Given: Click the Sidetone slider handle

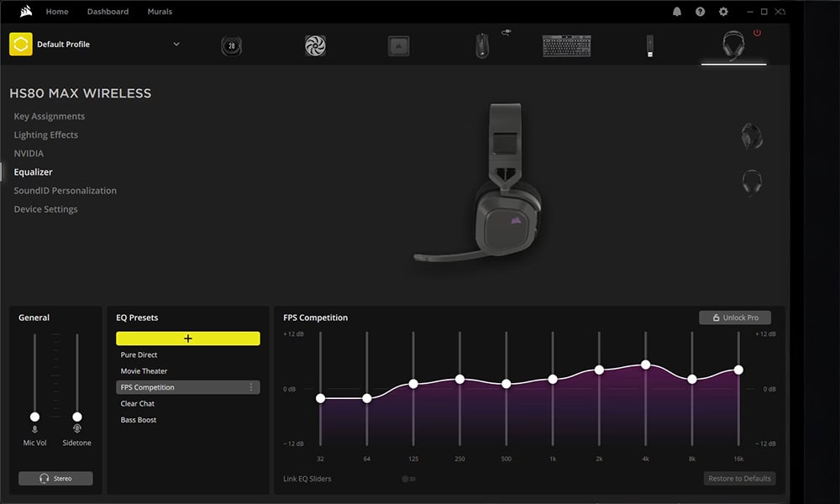Looking at the screenshot, I should [77, 417].
